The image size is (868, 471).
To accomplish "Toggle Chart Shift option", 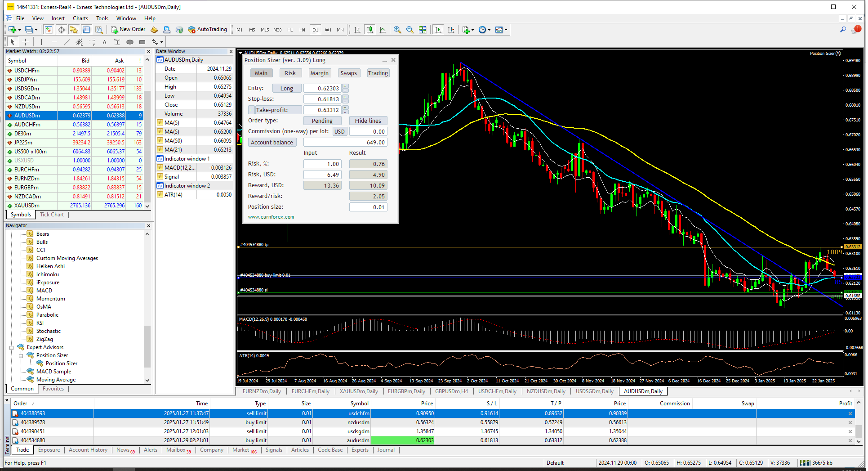I will pos(451,30).
